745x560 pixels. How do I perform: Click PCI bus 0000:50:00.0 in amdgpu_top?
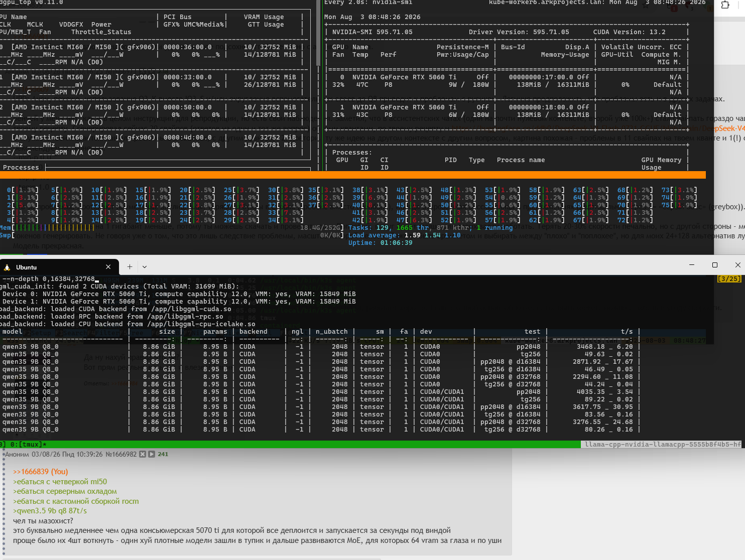coord(187,107)
